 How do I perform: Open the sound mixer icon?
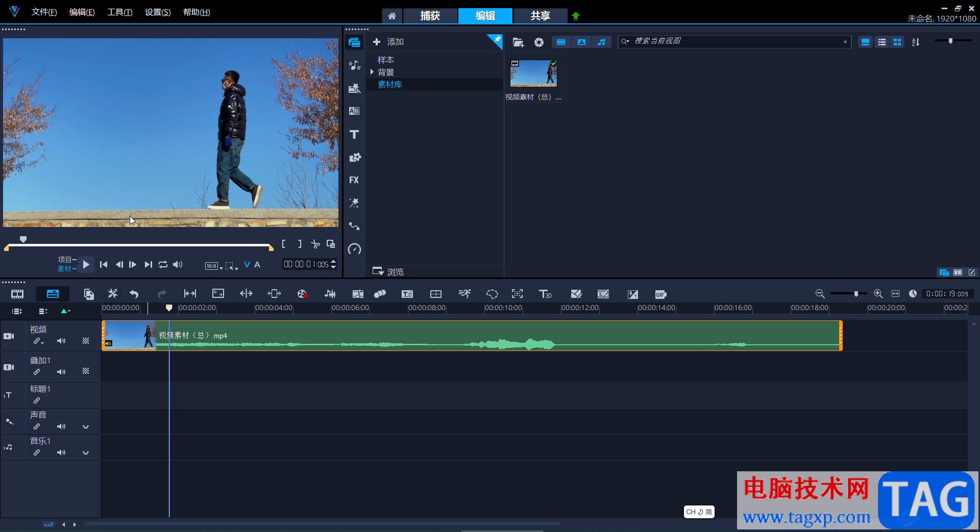[x=330, y=294]
